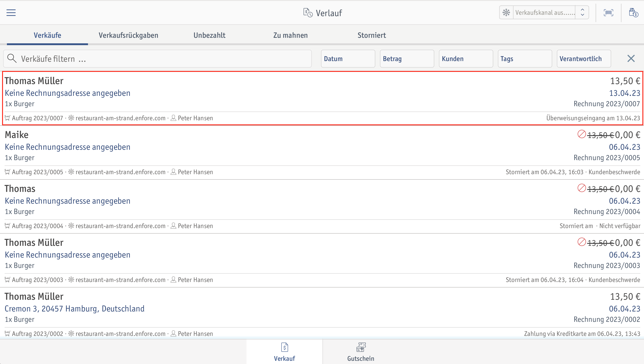Open the hamburger menu
This screenshot has width=644, height=364.
click(11, 12)
